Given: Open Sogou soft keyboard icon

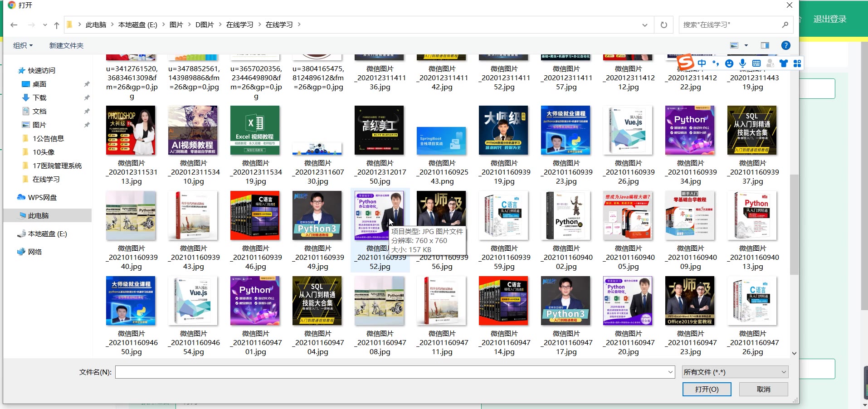Looking at the screenshot, I should [x=756, y=63].
